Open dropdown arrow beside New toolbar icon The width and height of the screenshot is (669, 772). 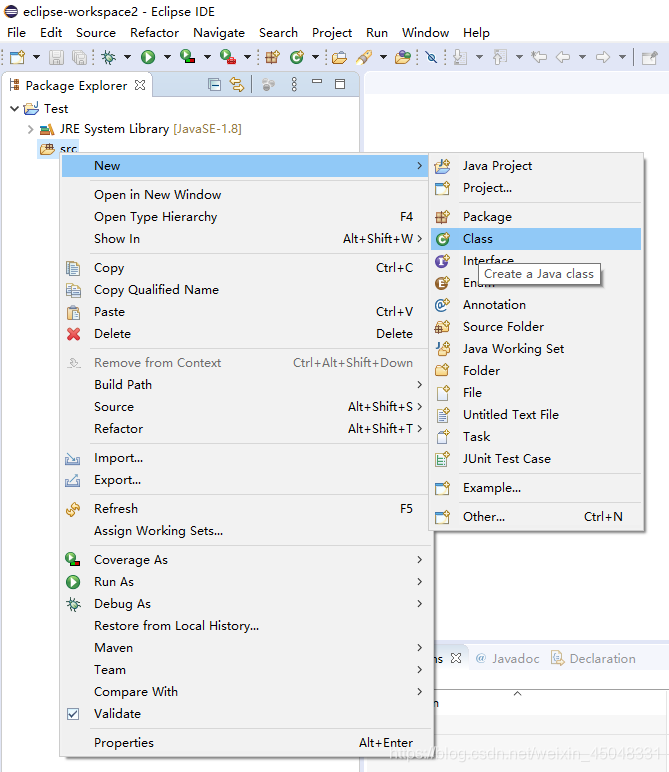tap(36, 57)
